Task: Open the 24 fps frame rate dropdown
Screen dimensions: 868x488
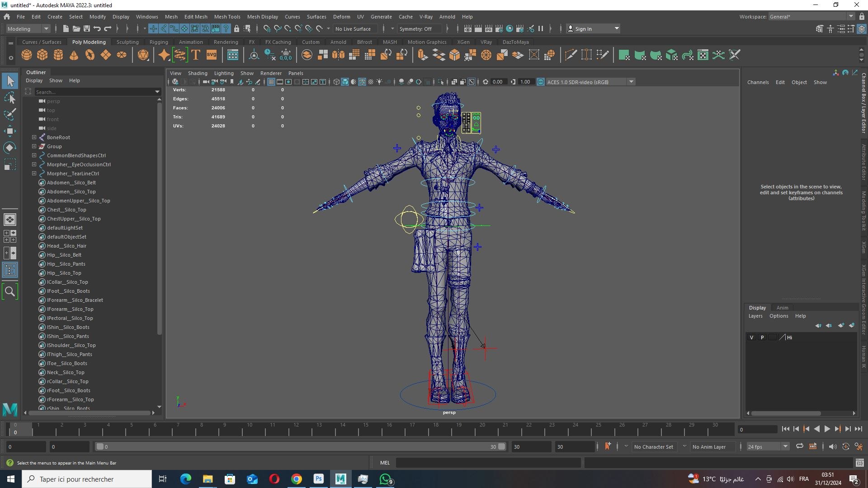Action: pyautogui.click(x=785, y=446)
